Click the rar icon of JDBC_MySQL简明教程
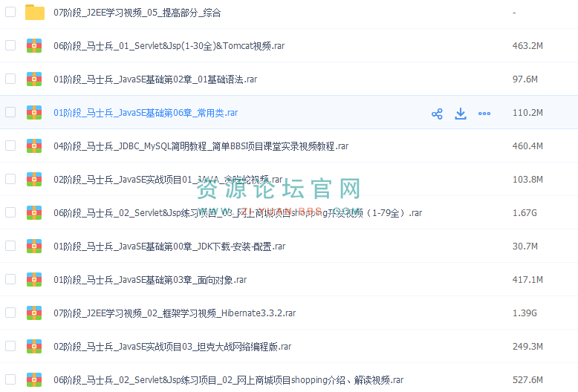 point(34,146)
